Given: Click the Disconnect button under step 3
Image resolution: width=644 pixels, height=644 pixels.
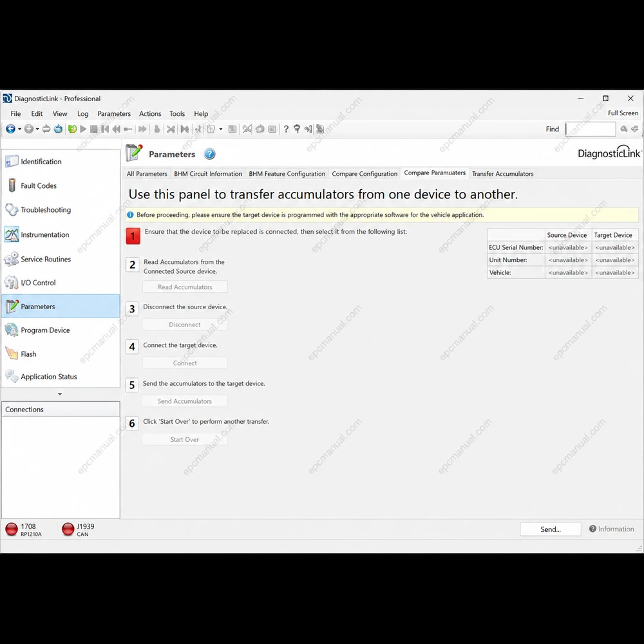Looking at the screenshot, I should point(185,325).
